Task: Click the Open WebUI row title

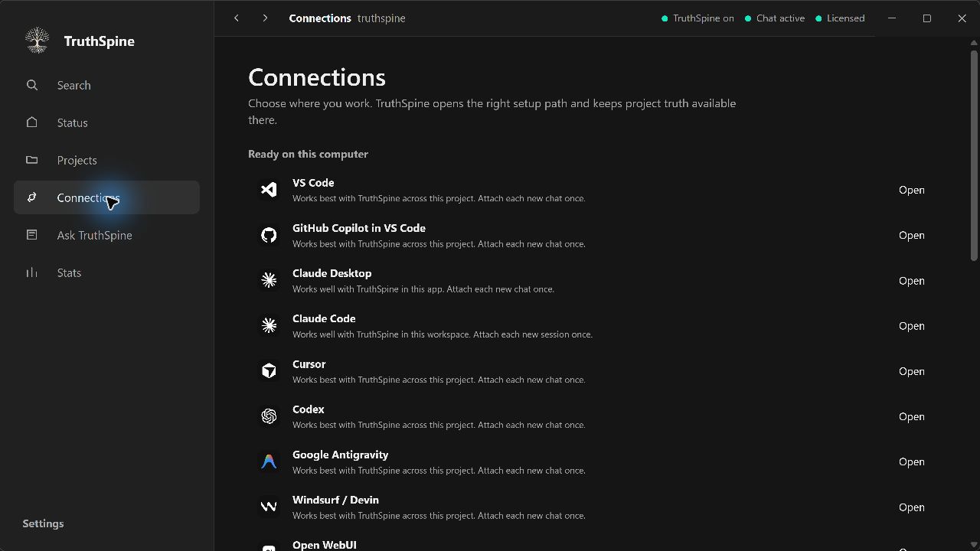Action: 325,544
